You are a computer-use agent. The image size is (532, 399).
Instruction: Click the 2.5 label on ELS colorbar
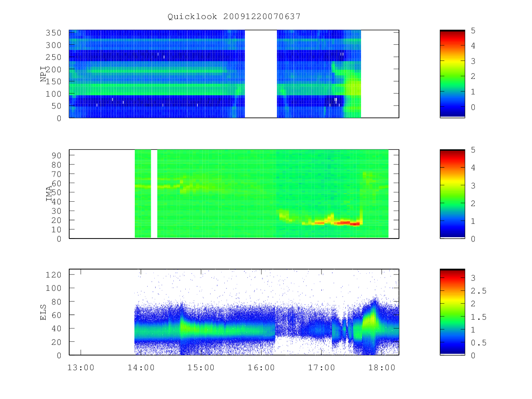coord(478,291)
